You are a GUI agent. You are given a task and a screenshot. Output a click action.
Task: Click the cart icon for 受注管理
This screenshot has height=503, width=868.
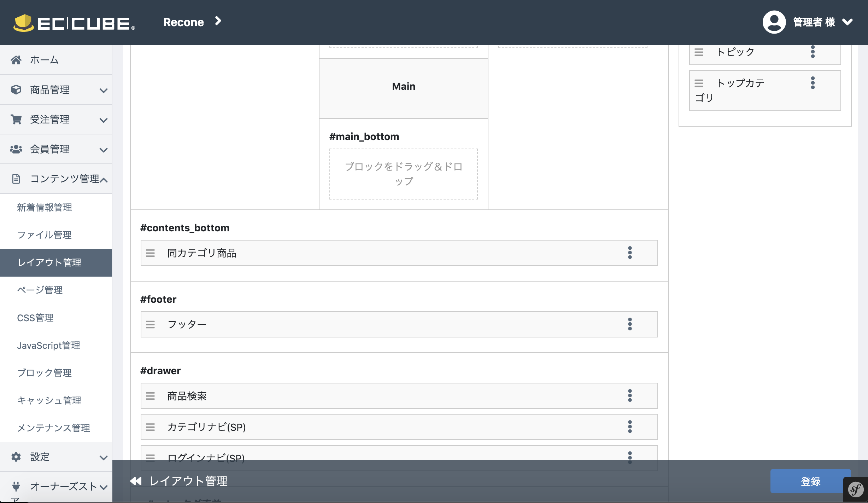tap(16, 119)
